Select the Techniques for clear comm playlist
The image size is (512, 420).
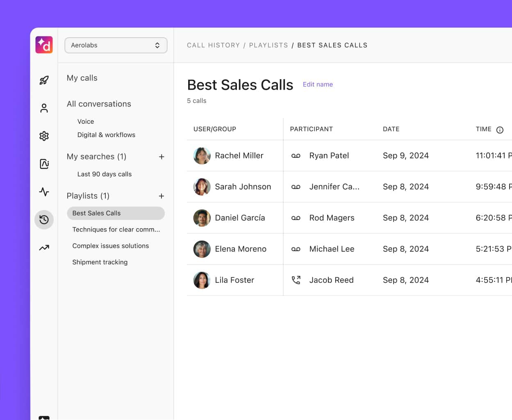pos(116,229)
